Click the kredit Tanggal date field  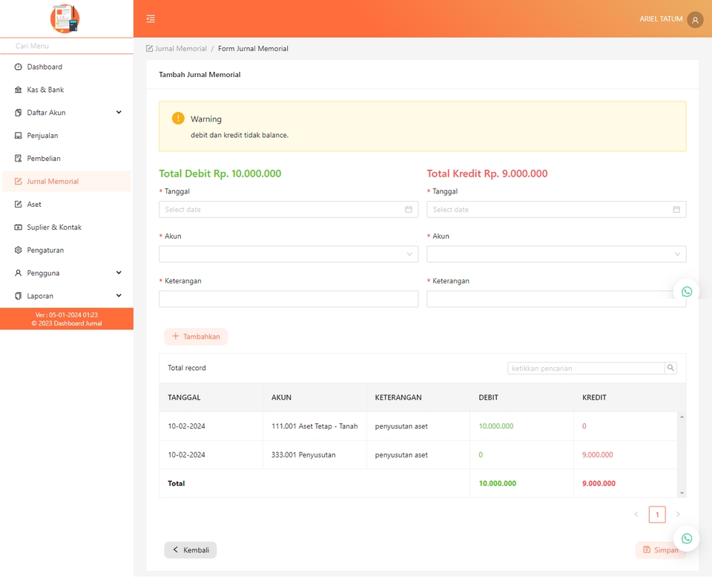[556, 209]
